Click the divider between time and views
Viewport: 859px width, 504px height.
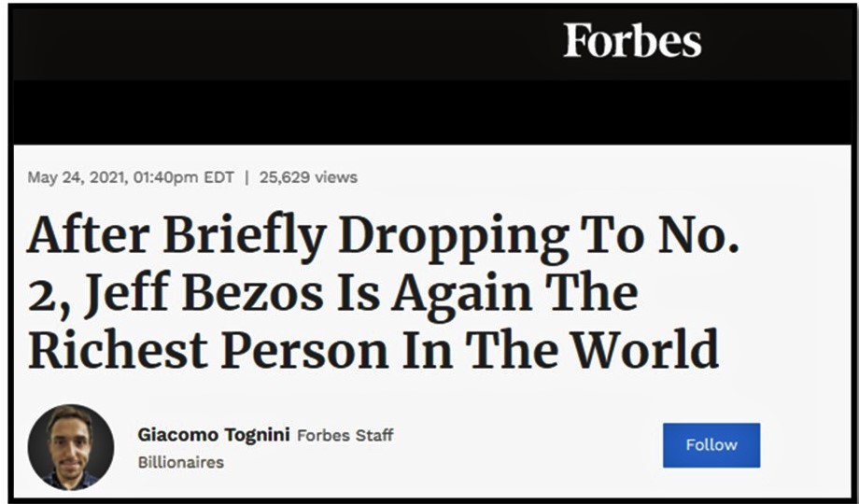point(246,177)
